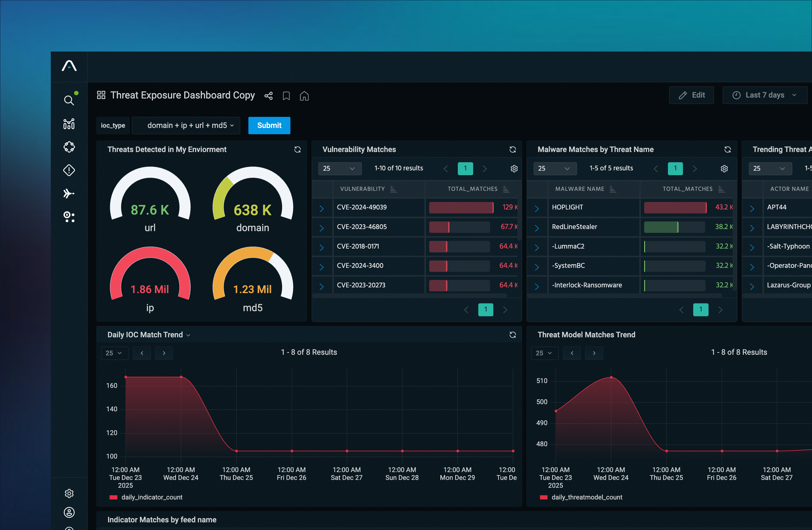This screenshot has width=812, height=530.
Task: Click HOPLIGHT total matches progress bar
Action: pyautogui.click(x=675, y=207)
